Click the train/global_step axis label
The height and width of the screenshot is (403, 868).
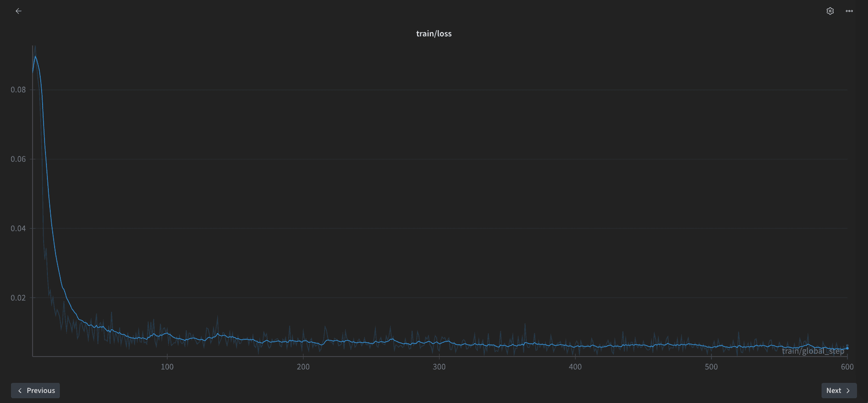pos(812,351)
